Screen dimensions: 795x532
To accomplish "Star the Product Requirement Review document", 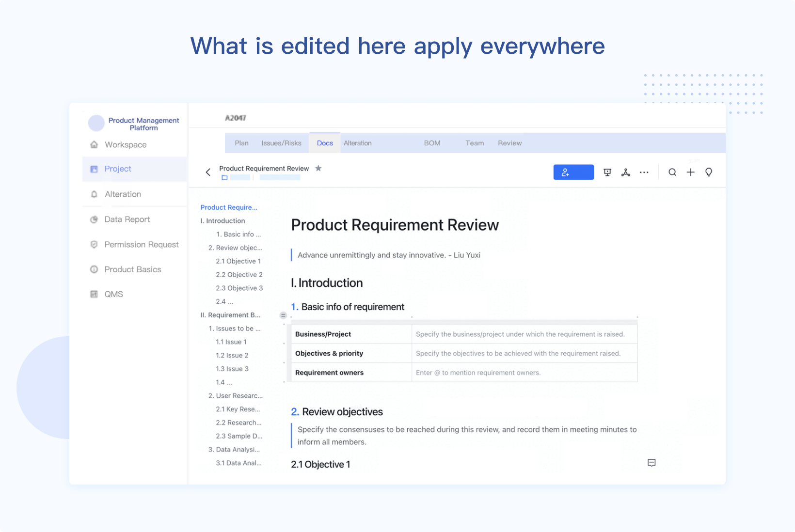I will click(318, 168).
